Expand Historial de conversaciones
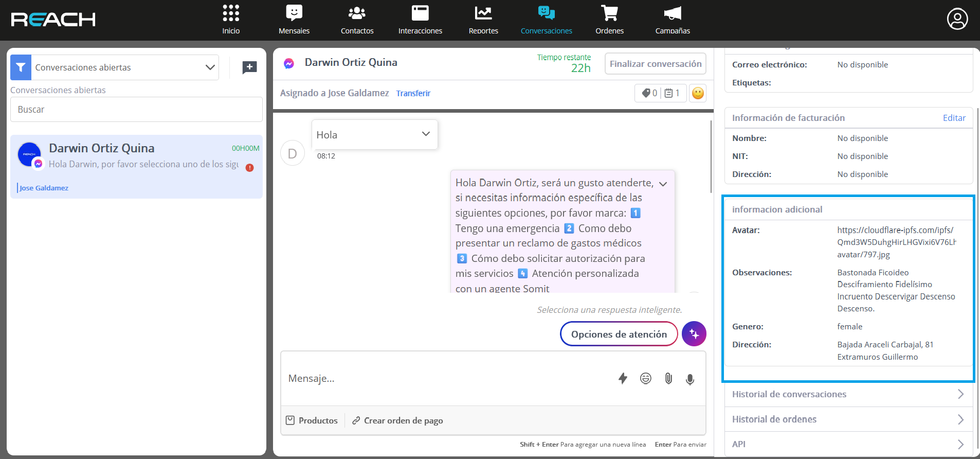Screen dimensions: 980x459 [x=848, y=394]
